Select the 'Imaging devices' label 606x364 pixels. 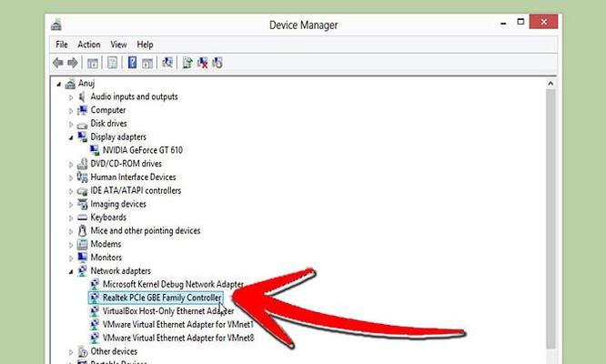(x=118, y=204)
